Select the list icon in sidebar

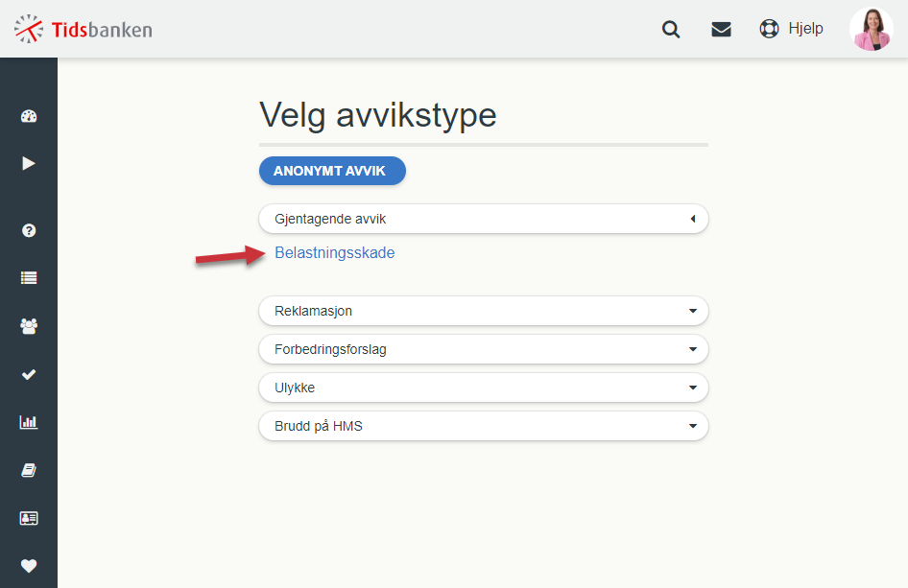coord(29,278)
